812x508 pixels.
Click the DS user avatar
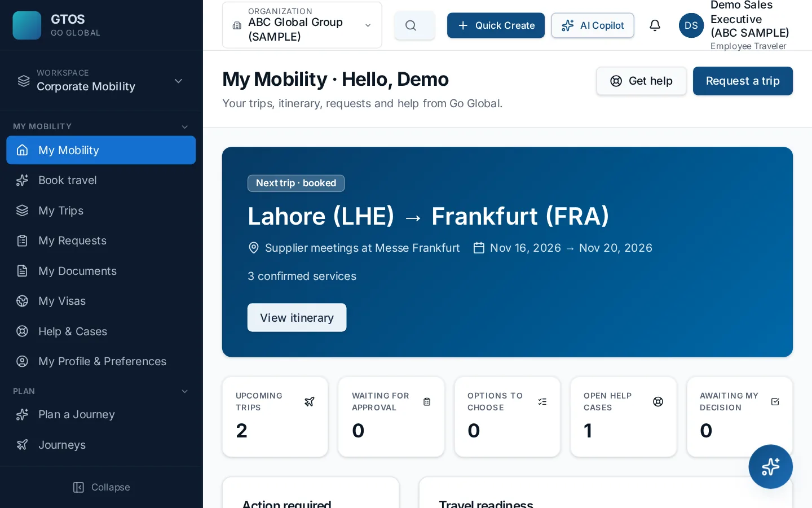691,25
